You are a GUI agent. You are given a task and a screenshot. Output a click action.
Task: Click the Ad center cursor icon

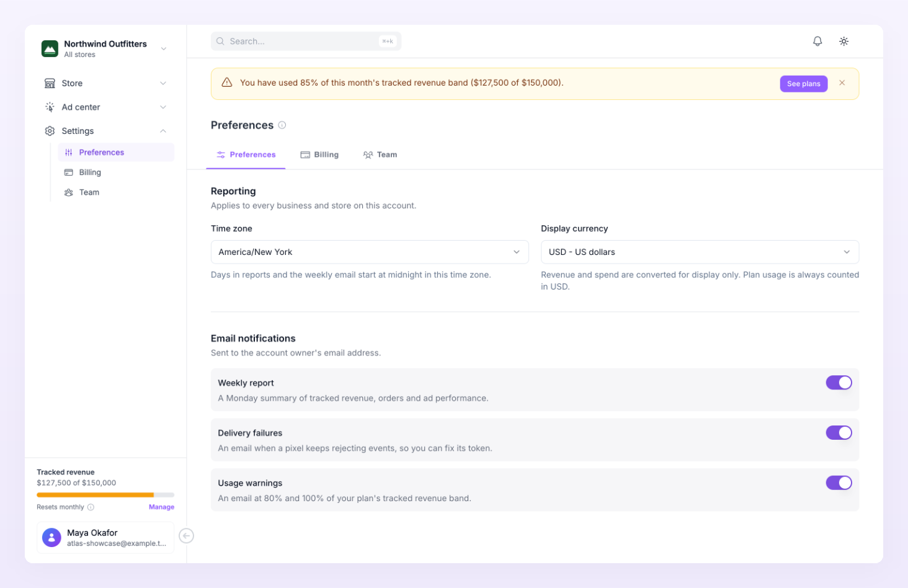[50, 107]
